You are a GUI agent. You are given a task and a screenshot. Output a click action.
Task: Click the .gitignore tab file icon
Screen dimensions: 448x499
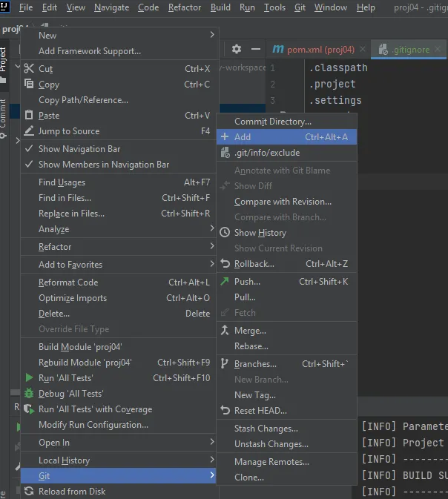click(383, 50)
